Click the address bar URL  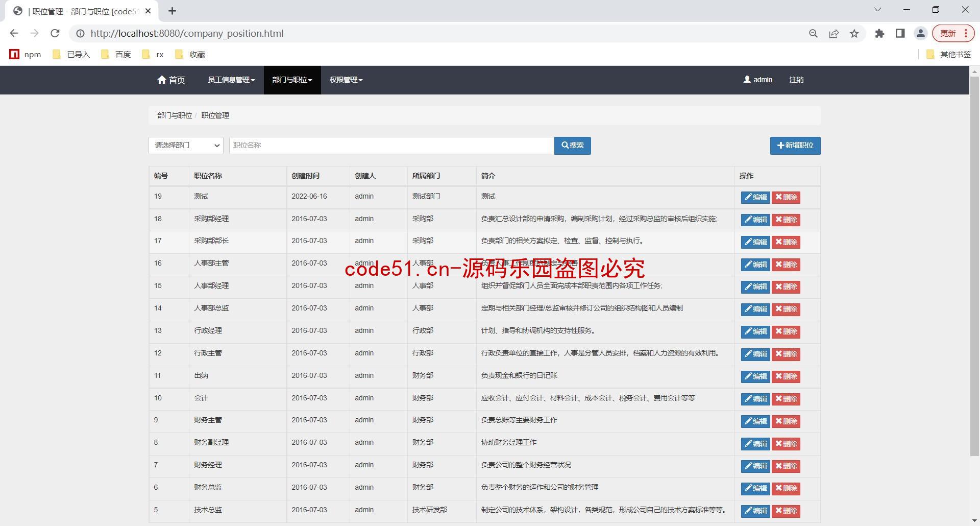click(x=187, y=33)
